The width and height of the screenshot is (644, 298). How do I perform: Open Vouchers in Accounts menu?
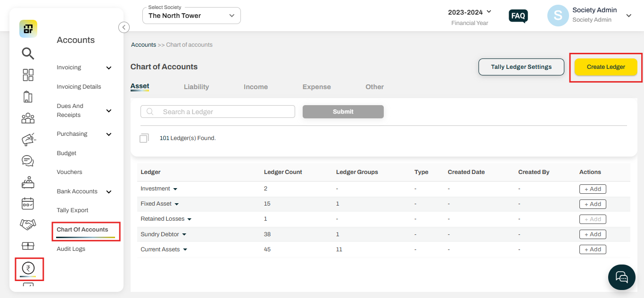click(69, 172)
